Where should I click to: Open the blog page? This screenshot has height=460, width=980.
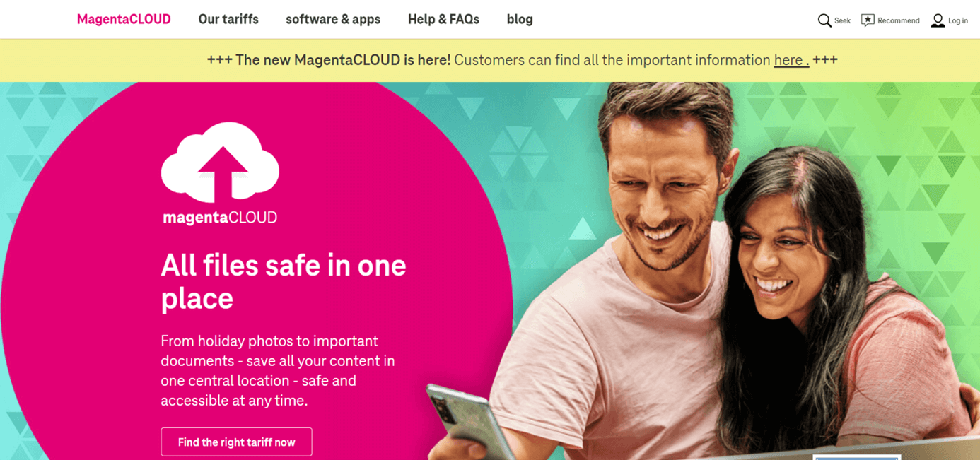[520, 19]
